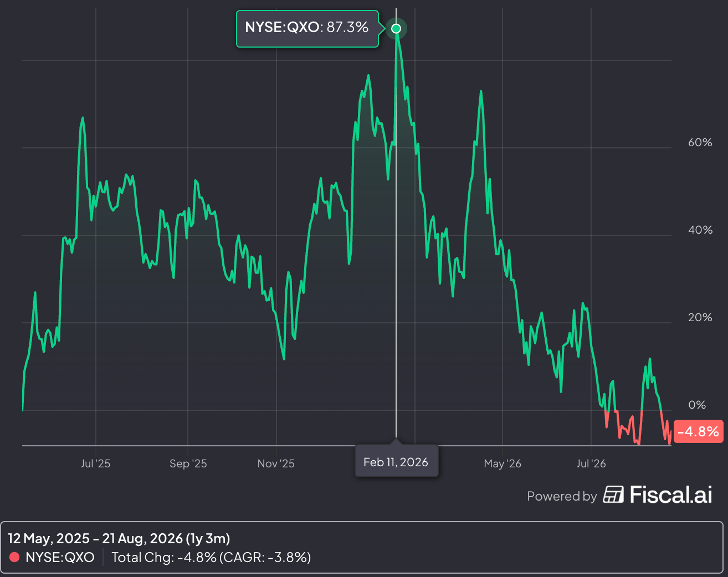Screen dimensions: 728x577
Task: Click 'Total Chg: -4.8% (CAGR: -3.8%)' text
Action: [211, 557]
